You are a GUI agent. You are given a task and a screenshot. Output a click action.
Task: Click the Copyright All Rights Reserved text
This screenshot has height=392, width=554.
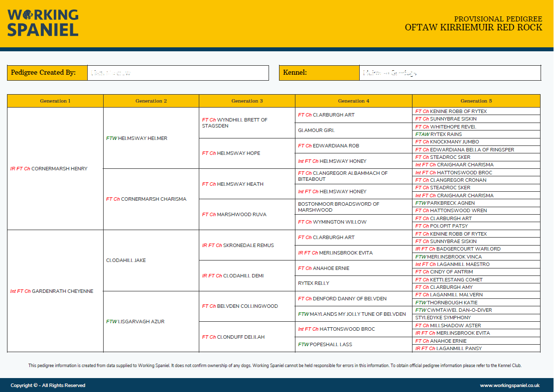pyautogui.click(x=48, y=386)
